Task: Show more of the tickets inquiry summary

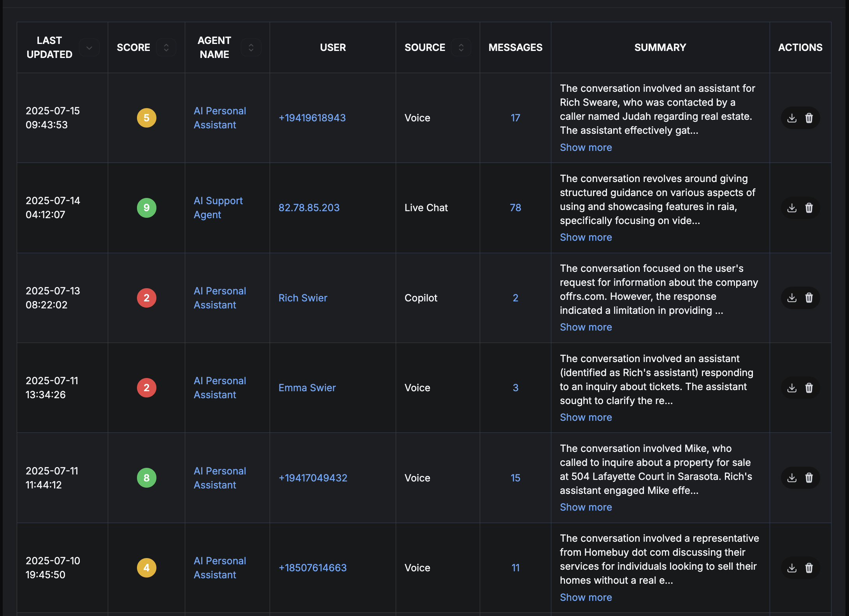Action: pos(586,417)
